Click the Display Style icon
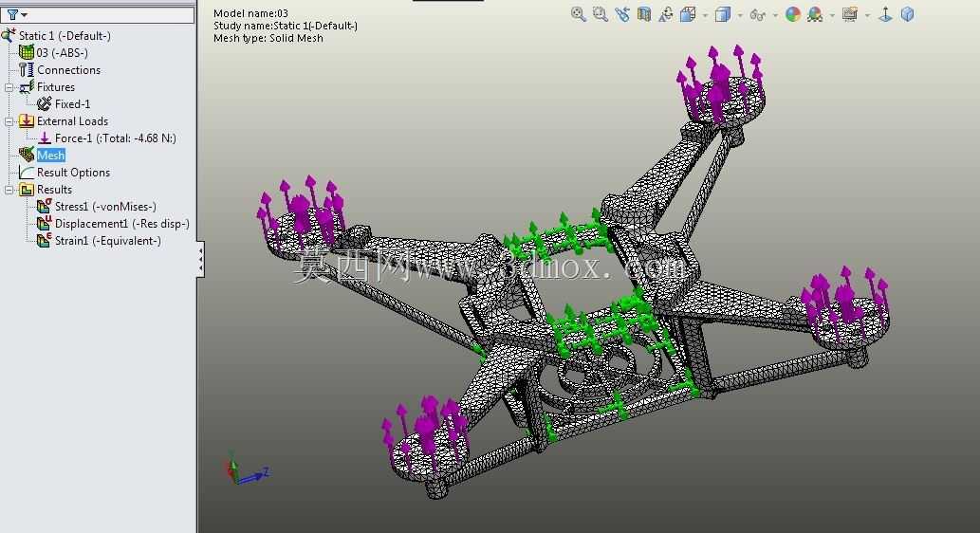 (x=723, y=14)
